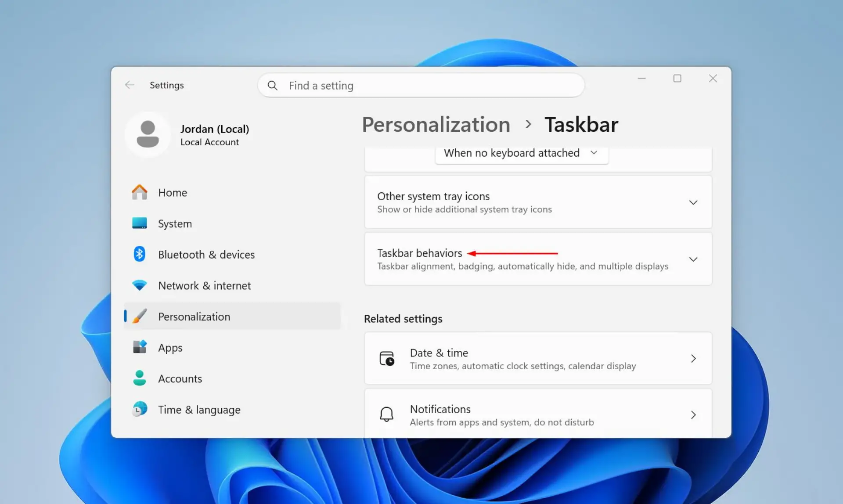This screenshot has height=504, width=843.
Task: Click 'Alerts from apps and system' description
Action: 502,422
